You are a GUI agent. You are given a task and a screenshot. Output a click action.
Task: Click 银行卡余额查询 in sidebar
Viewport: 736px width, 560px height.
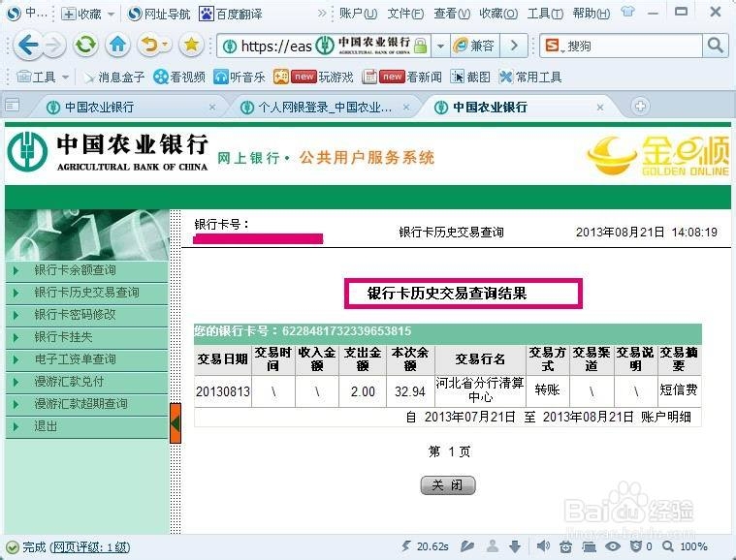87,270
